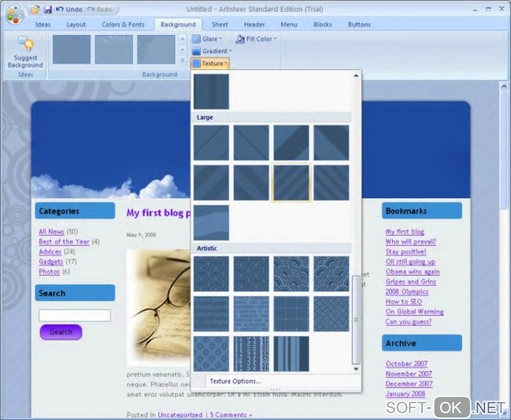Choose the Artistic brick wall texture
Image resolution: width=511 pixels, height=420 pixels.
251,314
